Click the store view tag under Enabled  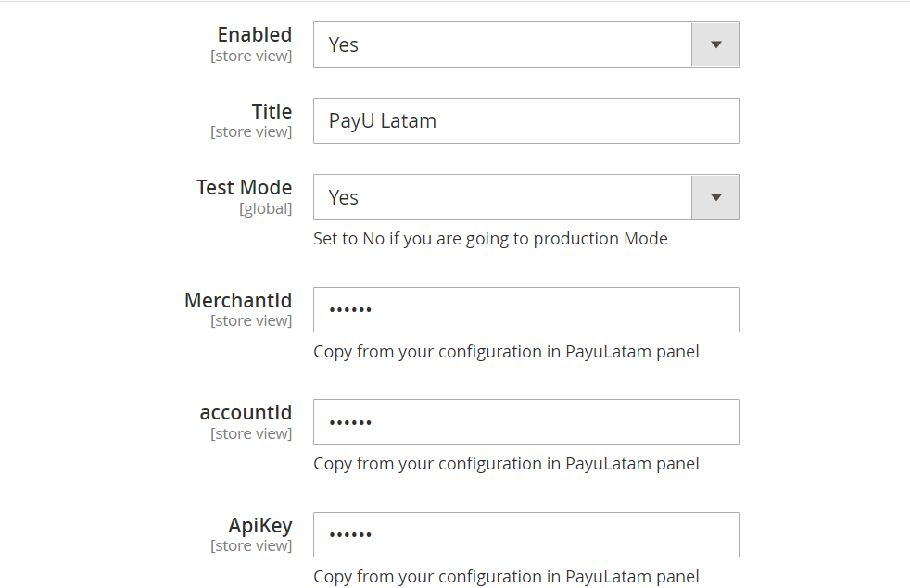pyautogui.click(x=251, y=56)
